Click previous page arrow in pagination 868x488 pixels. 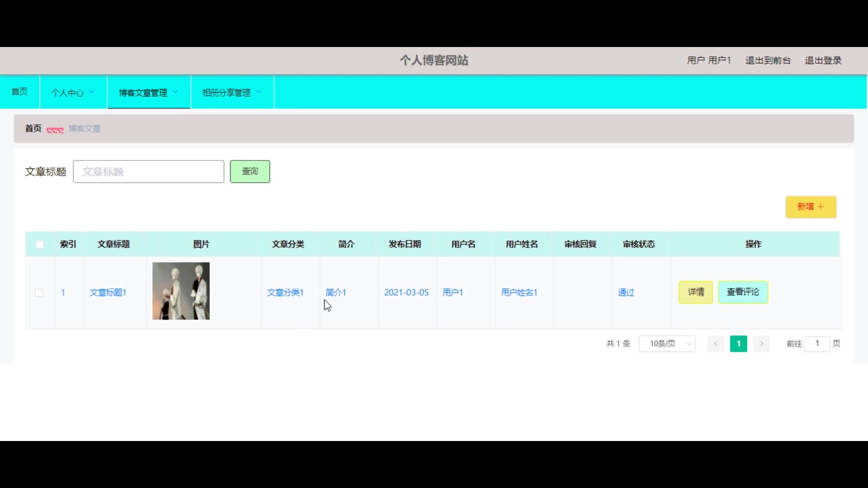[x=715, y=344]
